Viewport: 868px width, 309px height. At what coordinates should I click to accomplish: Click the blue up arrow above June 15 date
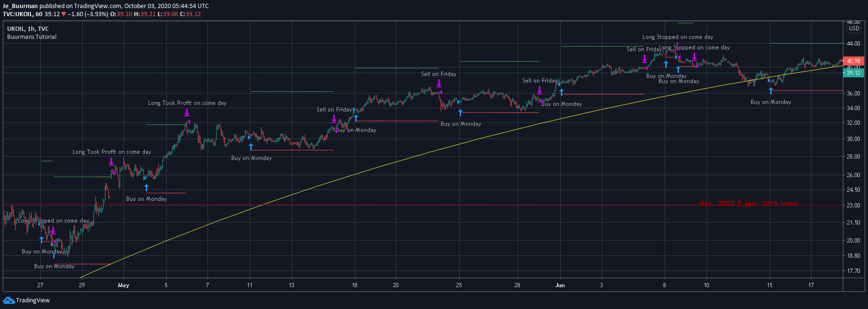coord(771,91)
